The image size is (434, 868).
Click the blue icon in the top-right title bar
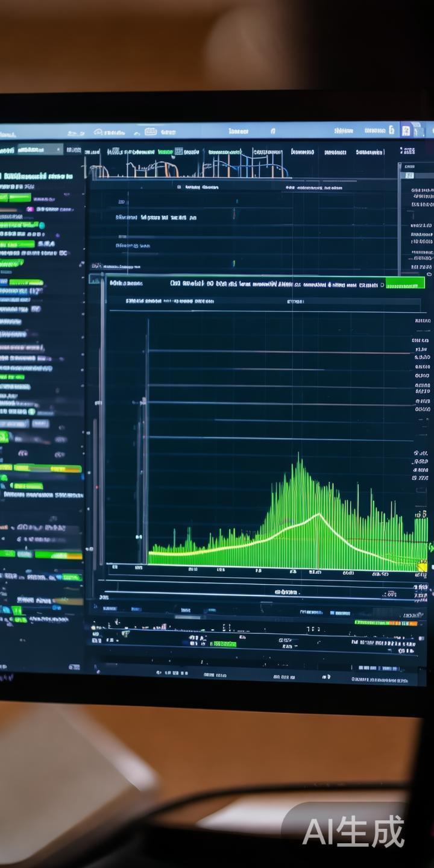point(406,131)
